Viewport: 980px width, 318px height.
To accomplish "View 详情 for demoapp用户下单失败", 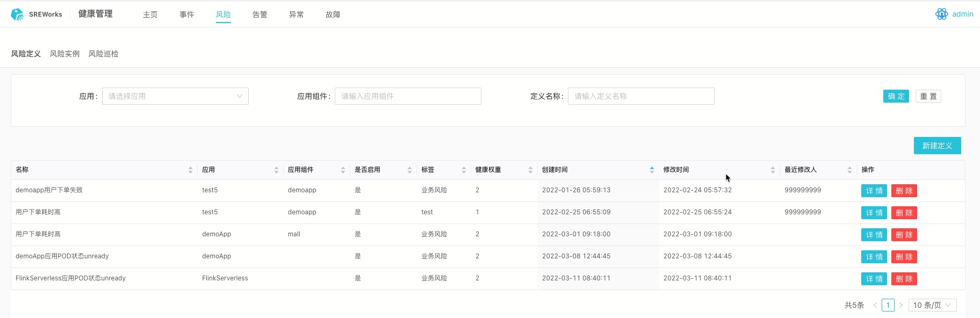I will (874, 191).
